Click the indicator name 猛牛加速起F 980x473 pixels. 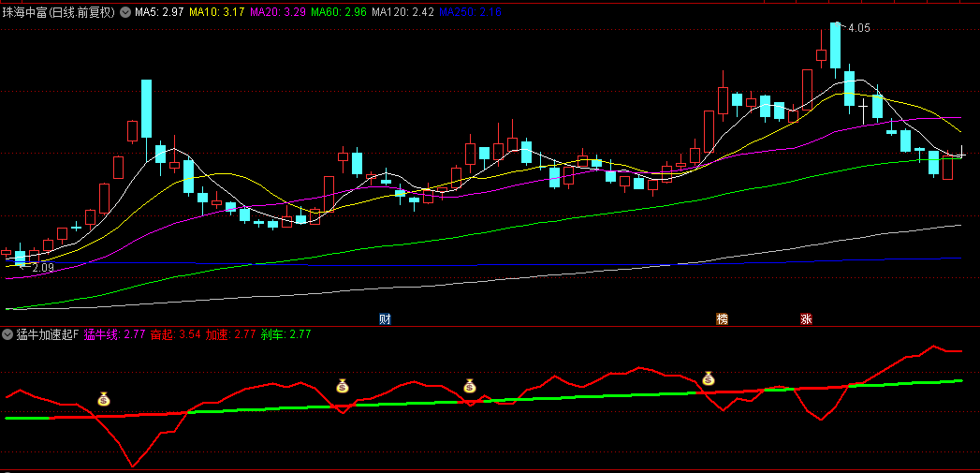[48, 334]
